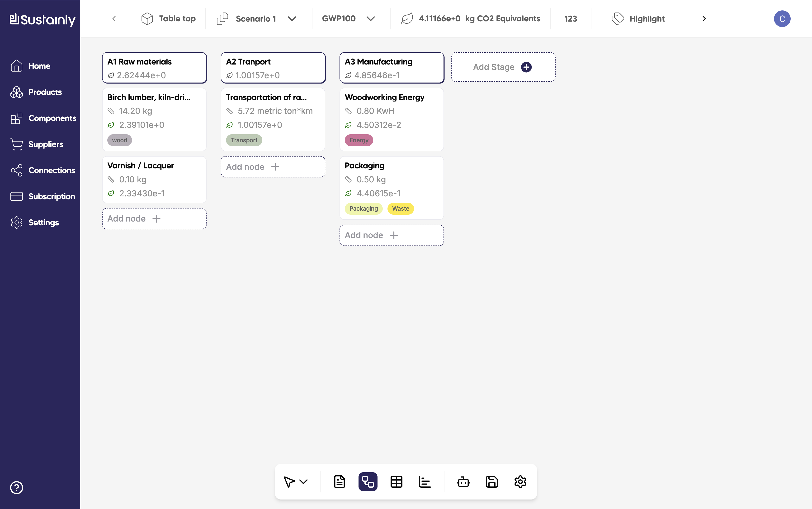Viewport: 812px width, 509px height.
Task: Expand the cursor tool dropdown arrow
Action: [304, 482]
